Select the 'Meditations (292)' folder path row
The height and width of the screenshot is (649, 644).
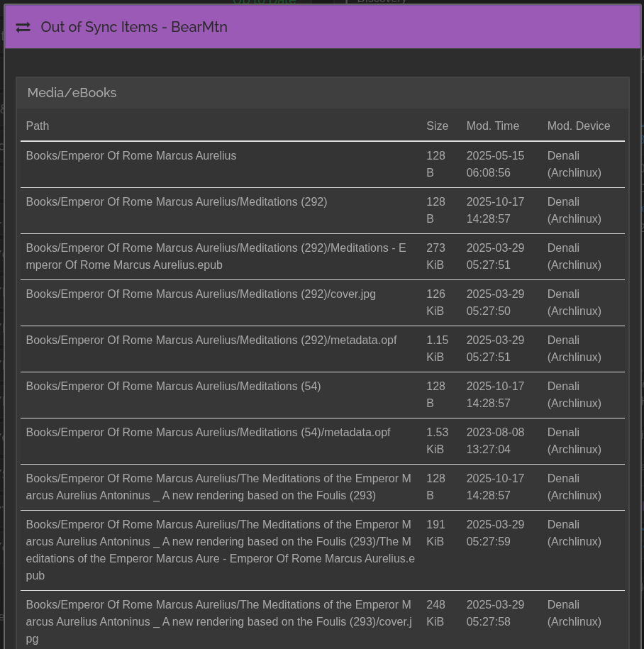click(177, 202)
